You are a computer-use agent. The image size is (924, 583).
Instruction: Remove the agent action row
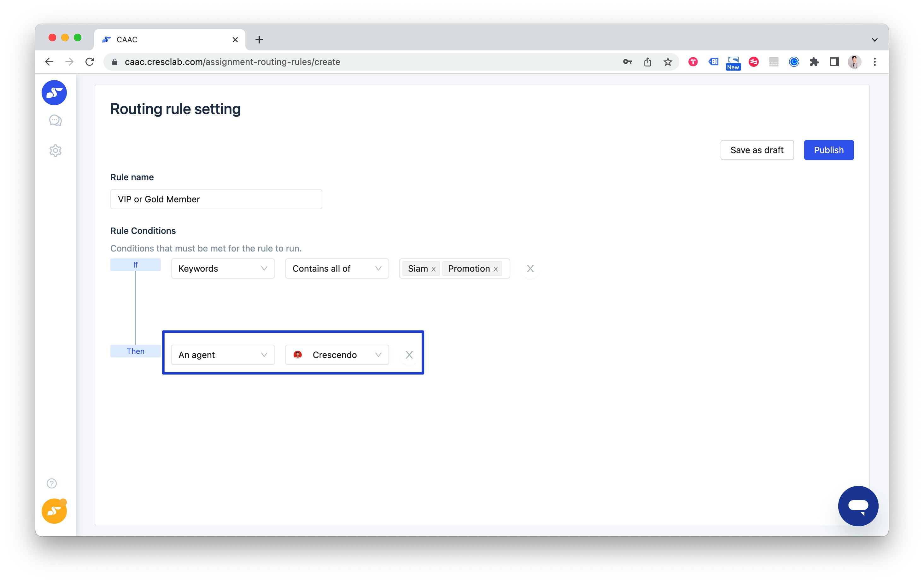coord(409,355)
